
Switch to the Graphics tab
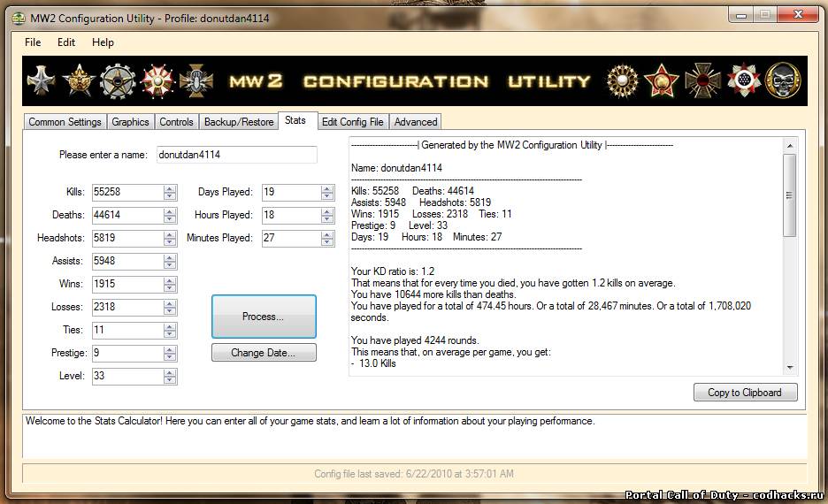tap(130, 122)
